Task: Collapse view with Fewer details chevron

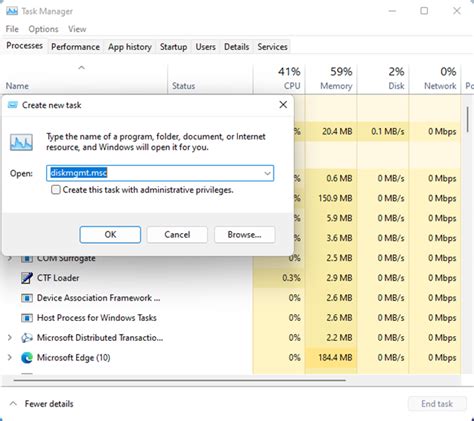Action: [13, 404]
